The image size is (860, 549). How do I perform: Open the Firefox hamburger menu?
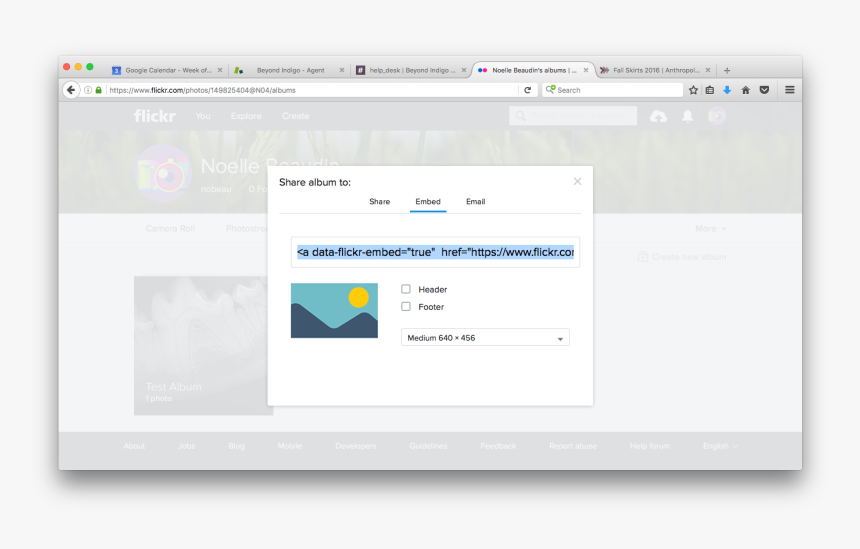tap(789, 90)
